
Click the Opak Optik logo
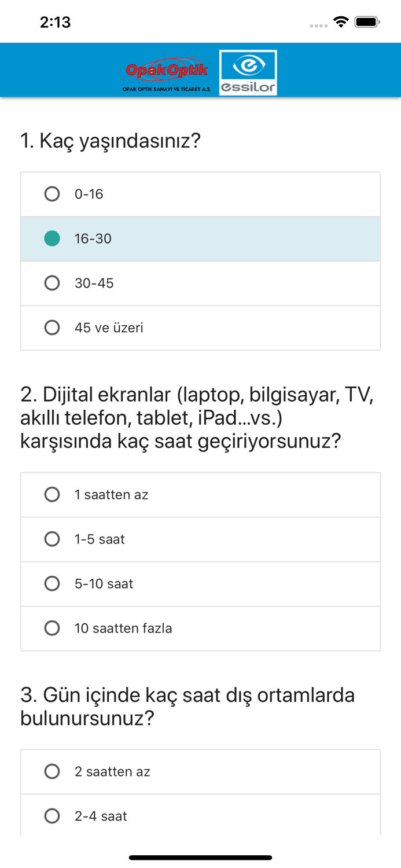point(168,70)
